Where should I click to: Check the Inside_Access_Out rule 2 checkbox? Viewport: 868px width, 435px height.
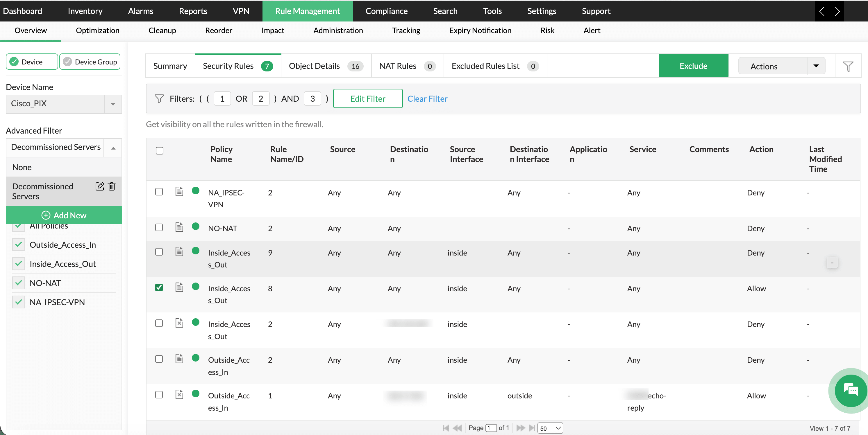pos(159,323)
